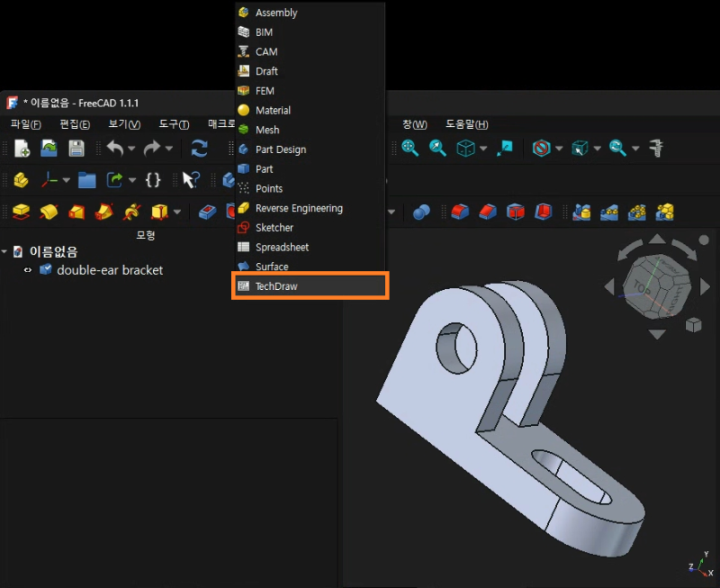
Task: Open the 편집(E) menu
Action: click(75, 124)
